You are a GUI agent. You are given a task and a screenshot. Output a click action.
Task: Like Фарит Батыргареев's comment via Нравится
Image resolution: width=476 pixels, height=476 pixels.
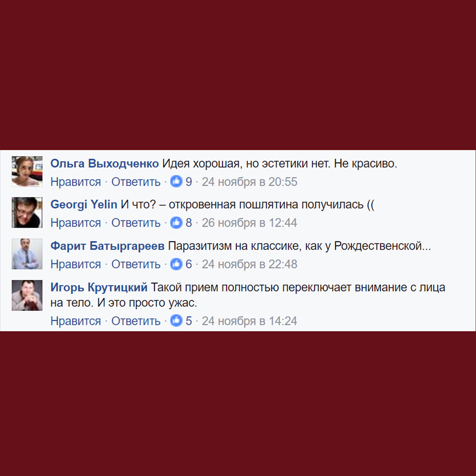tap(76, 264)
